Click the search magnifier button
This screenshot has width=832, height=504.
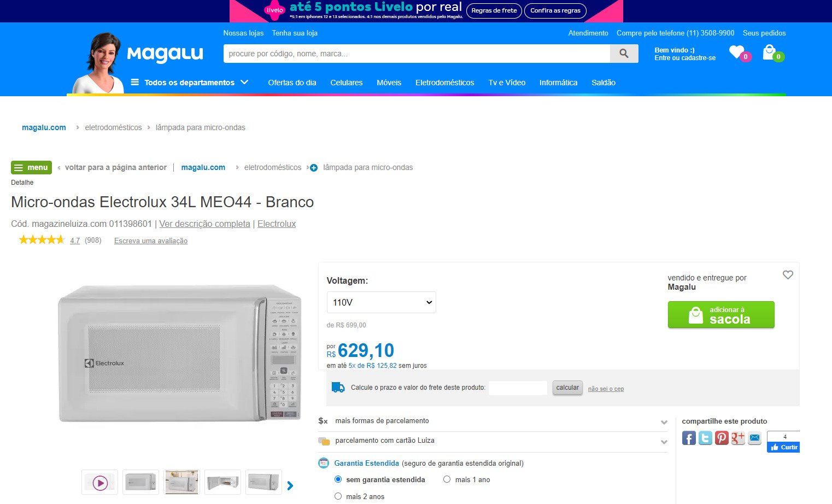tap(624, 54)
